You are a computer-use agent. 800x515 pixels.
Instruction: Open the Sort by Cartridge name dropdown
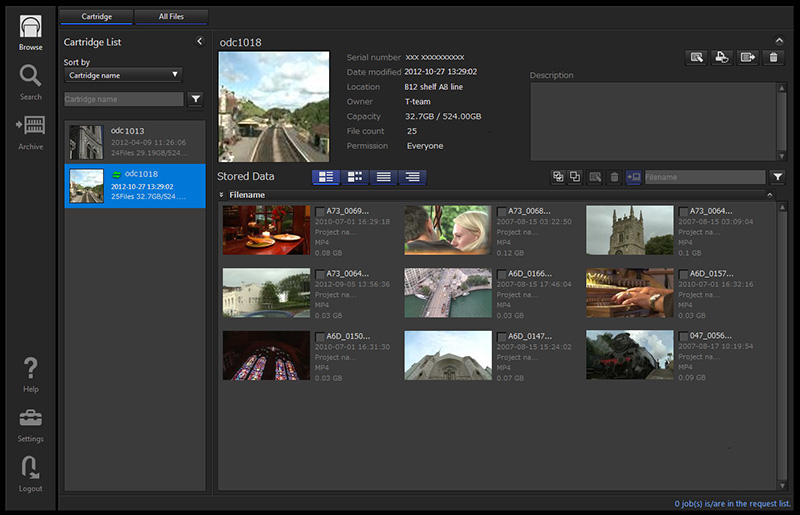point(123,75)
